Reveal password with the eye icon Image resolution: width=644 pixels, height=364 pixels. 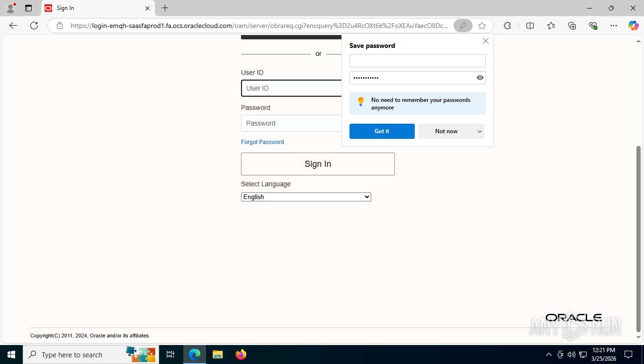tap(480, 78)
